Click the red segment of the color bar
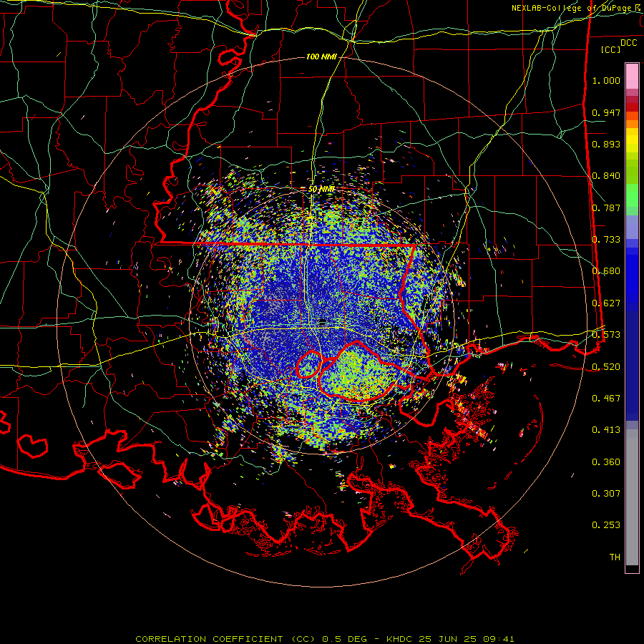This screenshot has height=644, width=644. 632,107
